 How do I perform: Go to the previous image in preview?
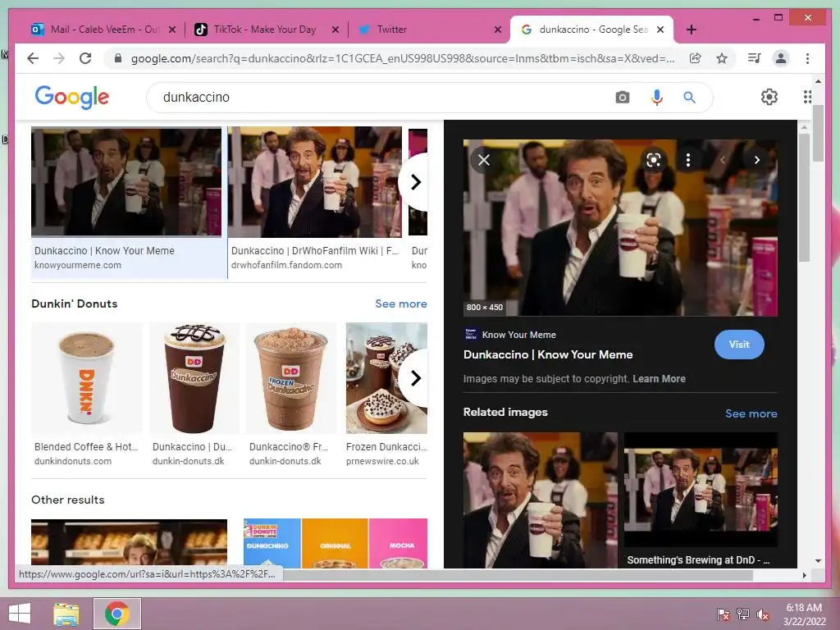pos(723,160)
